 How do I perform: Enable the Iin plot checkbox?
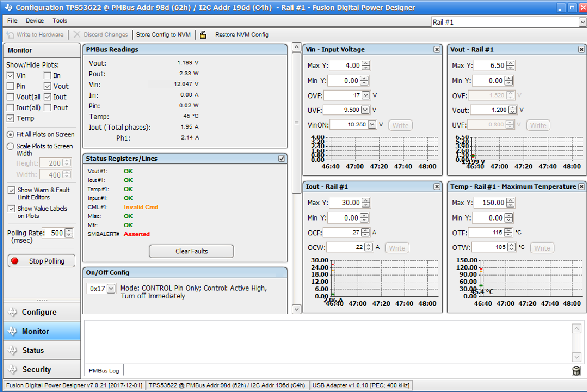coord(47,76)
